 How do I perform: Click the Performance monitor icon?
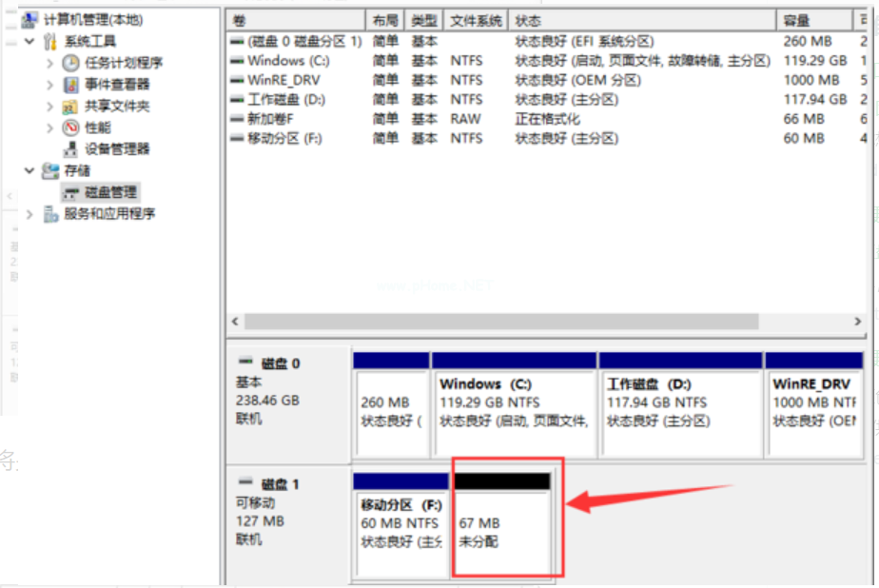tap(70, 127)
